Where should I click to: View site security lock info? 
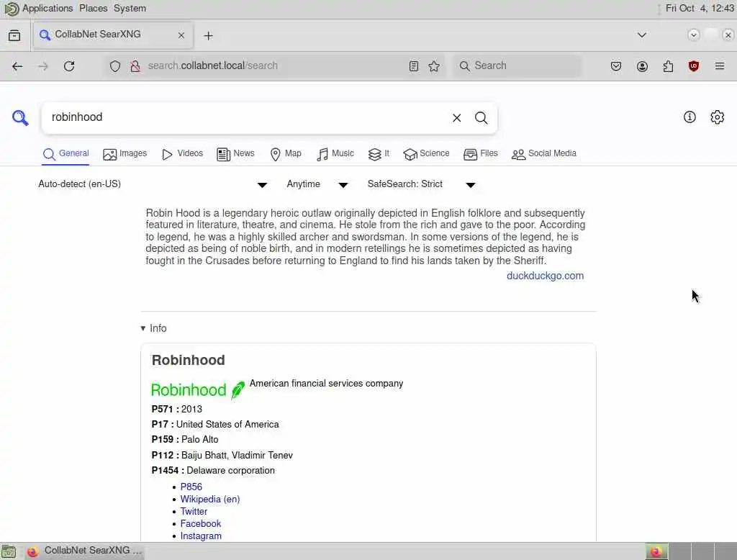point(135,66)
